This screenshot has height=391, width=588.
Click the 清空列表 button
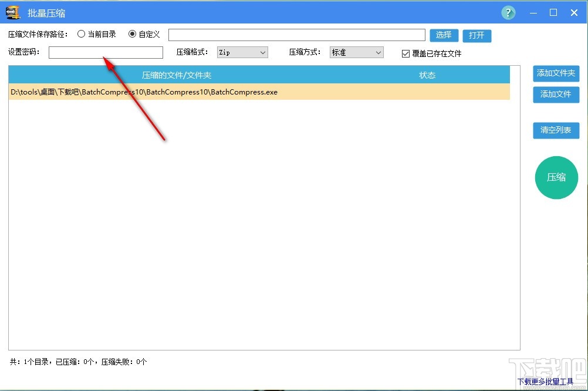(x=556, y=130)
